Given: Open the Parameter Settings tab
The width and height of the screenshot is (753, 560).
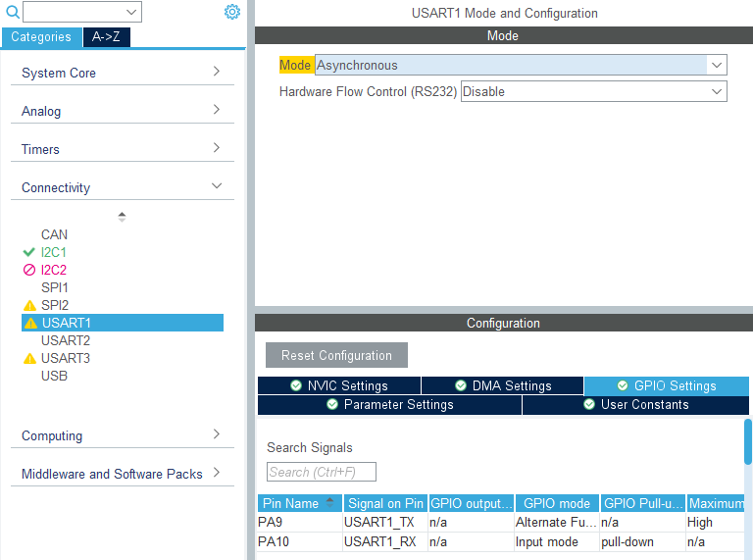Looking at the screenshot, I should coord(389,404).
